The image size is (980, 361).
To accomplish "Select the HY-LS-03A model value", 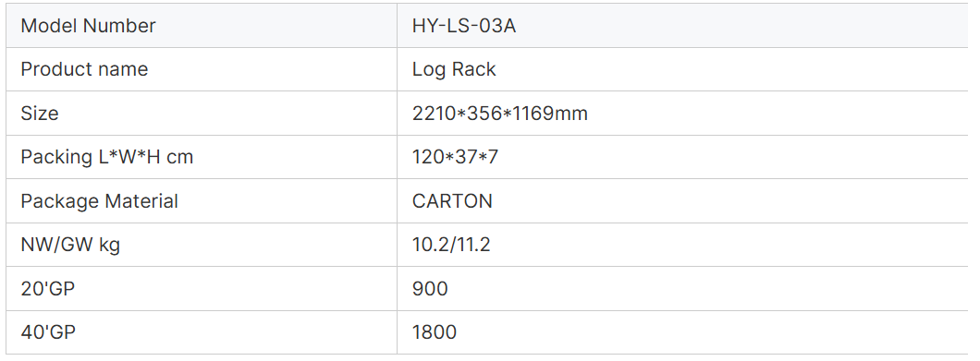I will click(464, 26).
